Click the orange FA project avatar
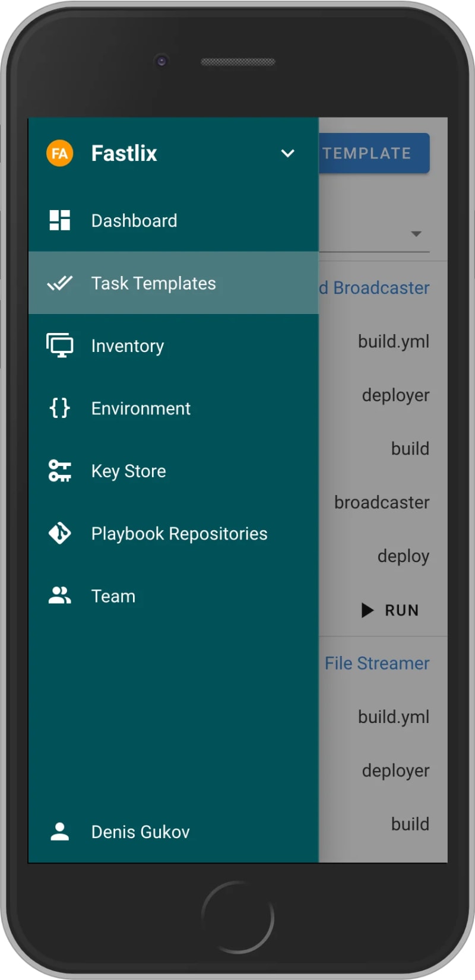The image size is (475, 980). (x=59, y=154)
